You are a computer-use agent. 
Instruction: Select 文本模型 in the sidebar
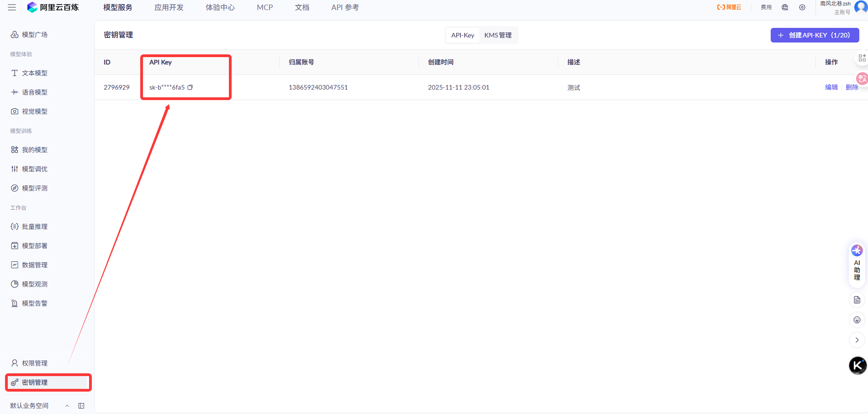pos(35,73)
